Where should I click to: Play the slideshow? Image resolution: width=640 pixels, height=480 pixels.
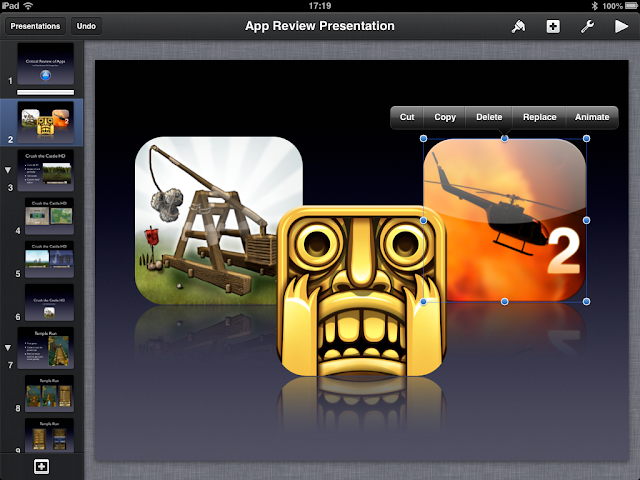(621, 27)
